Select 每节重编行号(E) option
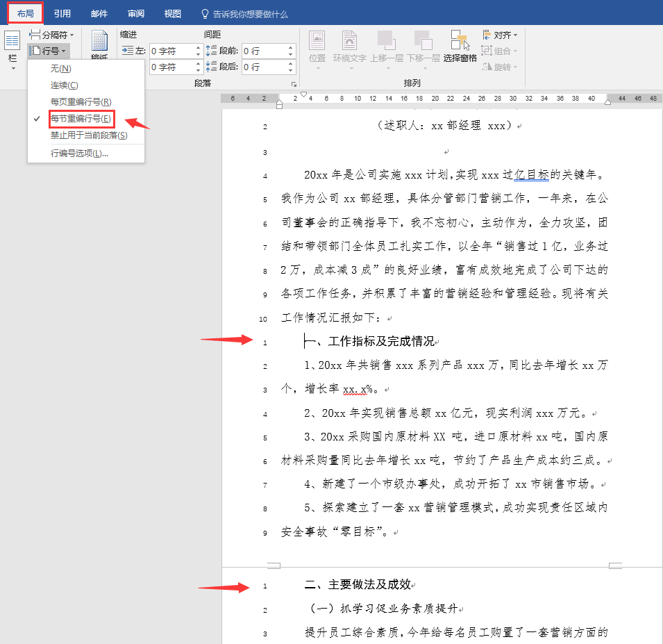This screenshot has height=644, width=663. click(x=81, y=119)
